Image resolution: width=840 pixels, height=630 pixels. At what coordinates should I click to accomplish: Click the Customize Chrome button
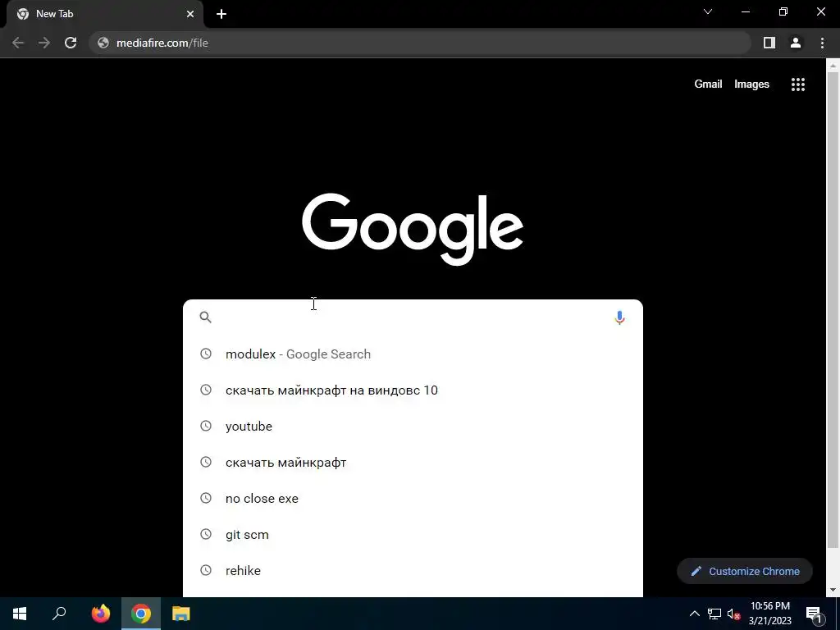[x=745, y=571]
